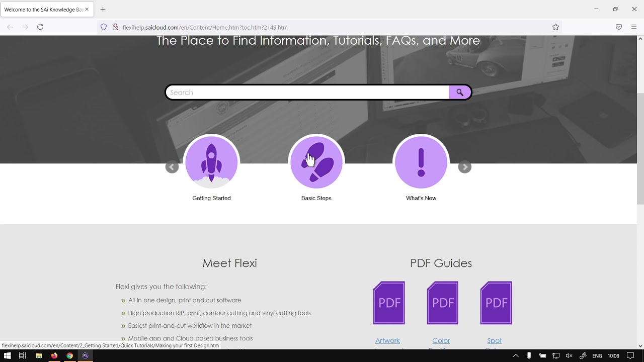Viewport: 644px width, 362px height.
Task: Show previous carousel items with left arrow
Action: coord(172,167)
